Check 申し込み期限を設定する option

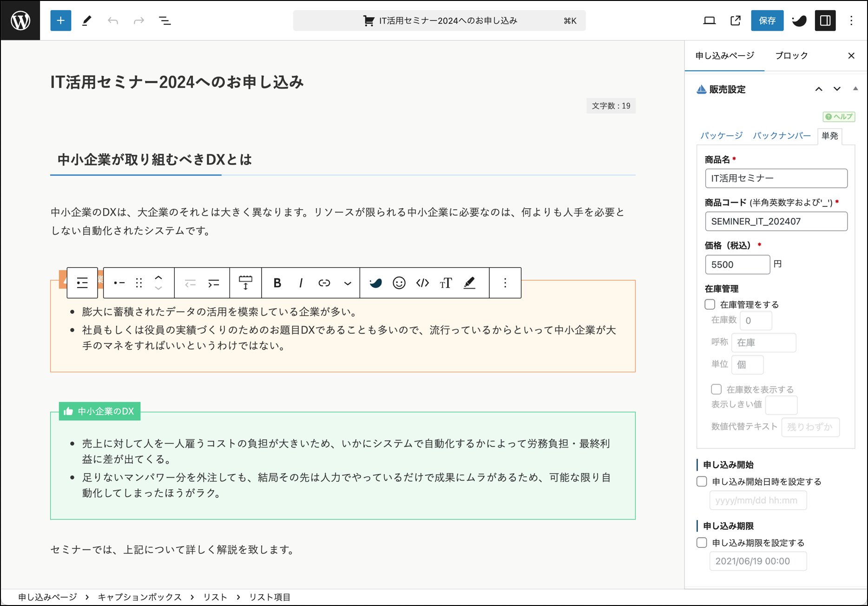coord(702,542)
